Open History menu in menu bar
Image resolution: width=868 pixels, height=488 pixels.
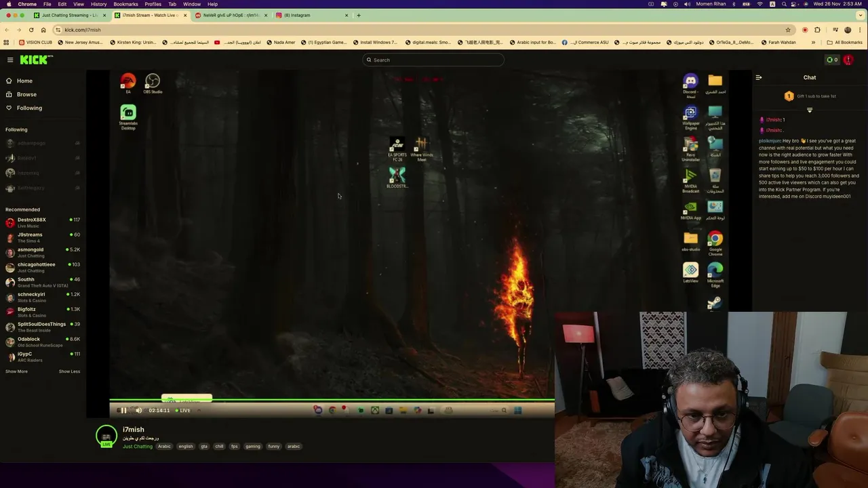(x=99, y=4)
